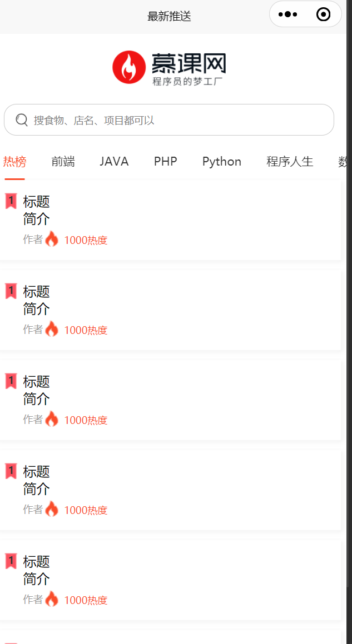Select the 热榜 tab
The width and height of the screenshot is (352, 644).
(x=15, y=162)
